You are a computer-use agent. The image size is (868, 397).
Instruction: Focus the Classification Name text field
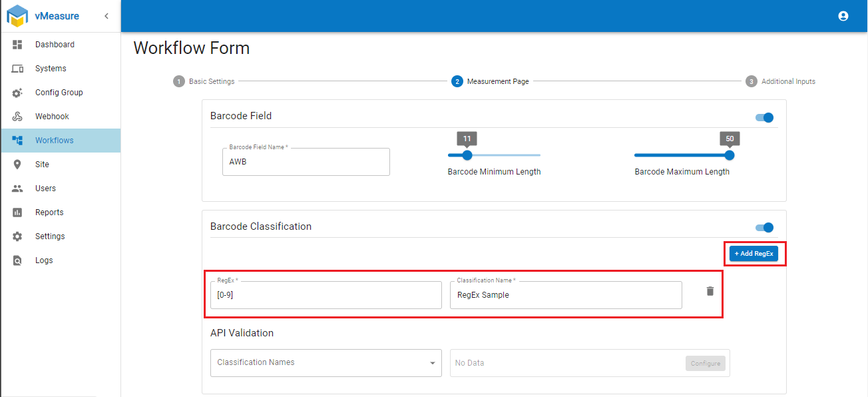tap(565, 295)
